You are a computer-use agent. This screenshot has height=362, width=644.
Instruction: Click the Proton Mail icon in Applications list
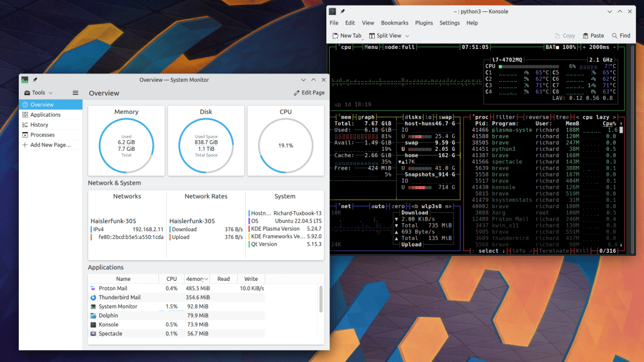pyautogui.click(x=93, y=288)
